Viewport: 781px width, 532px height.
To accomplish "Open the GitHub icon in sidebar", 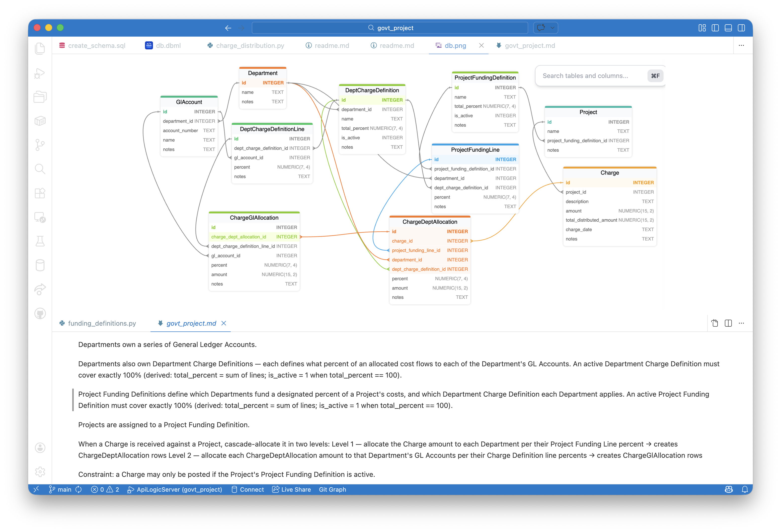I will (40, 313).
